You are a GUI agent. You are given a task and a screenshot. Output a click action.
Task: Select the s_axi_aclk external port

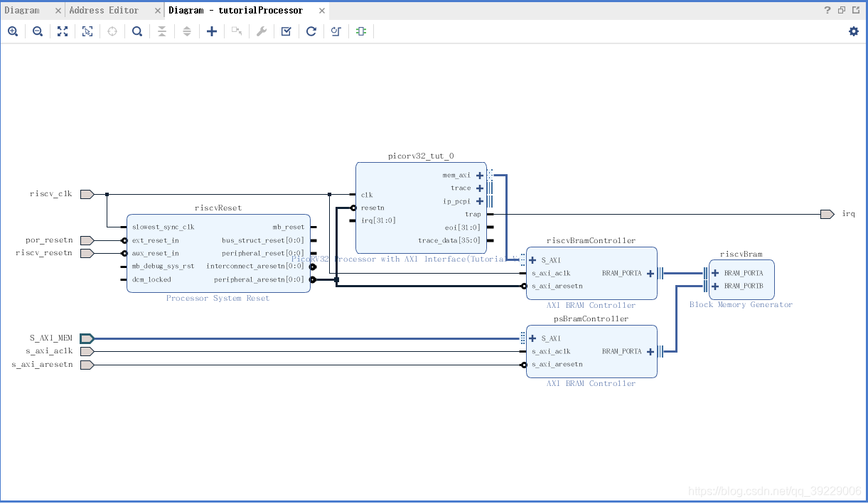tap(87, 351)
